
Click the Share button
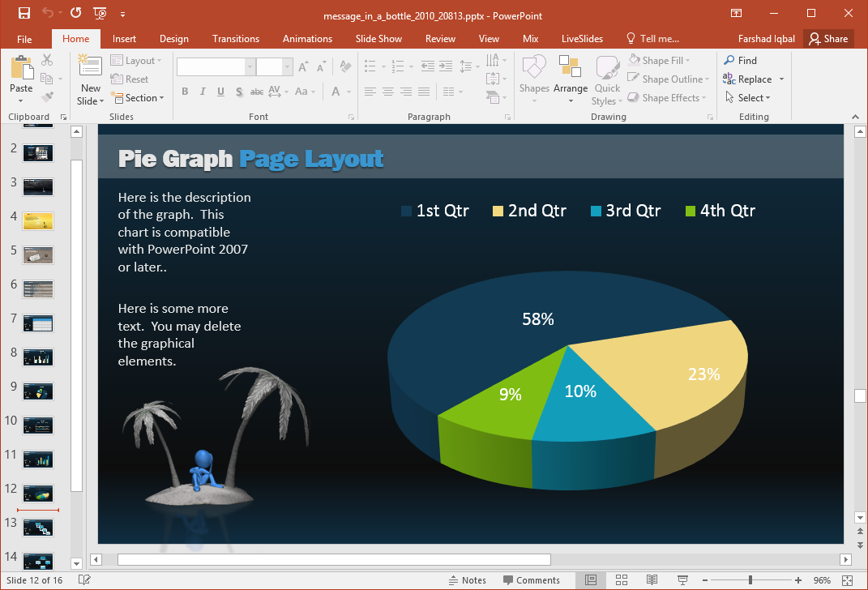[x=828, y=39]
